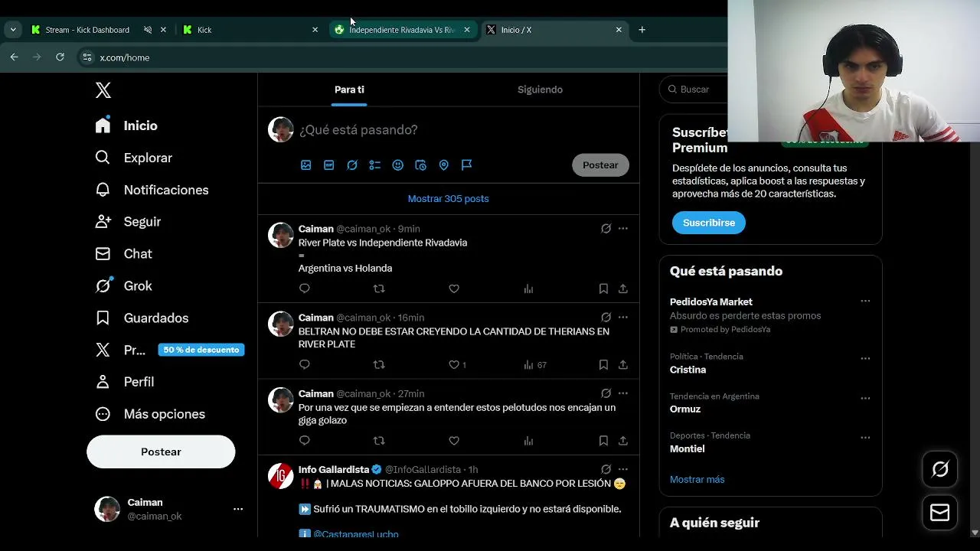Click the big Postear sidebar button
The image size is (980, 551).
pyautogui.click(x=161, y=452)
